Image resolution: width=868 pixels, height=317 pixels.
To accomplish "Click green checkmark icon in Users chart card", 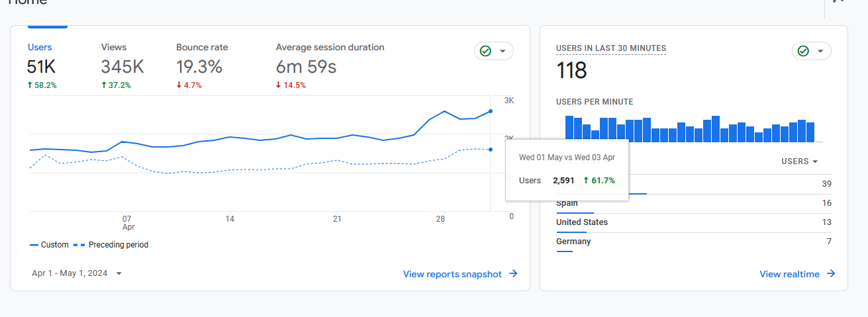I will (485, 51).
